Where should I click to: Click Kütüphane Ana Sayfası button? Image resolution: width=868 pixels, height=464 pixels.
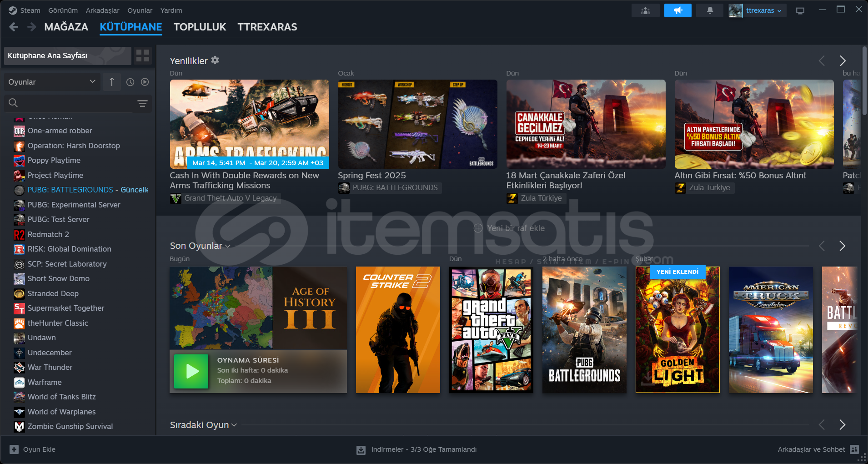point(68,55)
